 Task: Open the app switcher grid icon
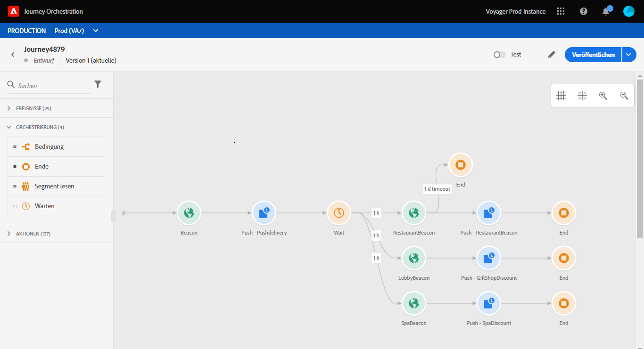coord(561,11)
